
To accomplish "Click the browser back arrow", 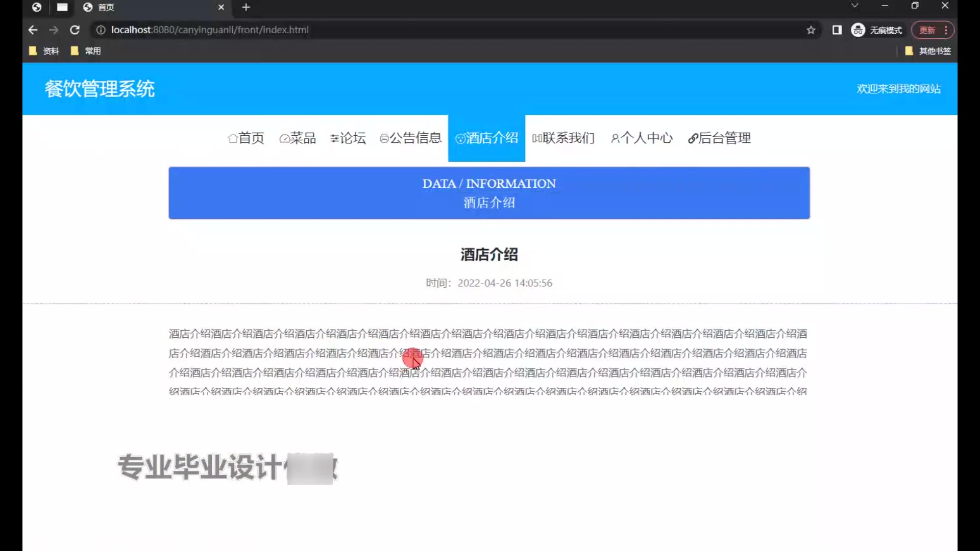I will click(33, 30).
